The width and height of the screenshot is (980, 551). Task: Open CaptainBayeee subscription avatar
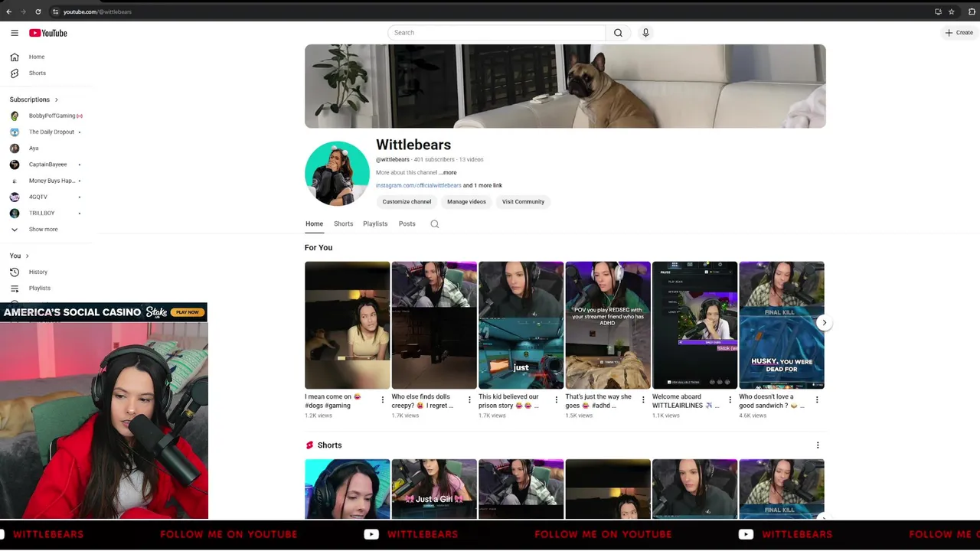pyautogui.click(x=15, y=164)
